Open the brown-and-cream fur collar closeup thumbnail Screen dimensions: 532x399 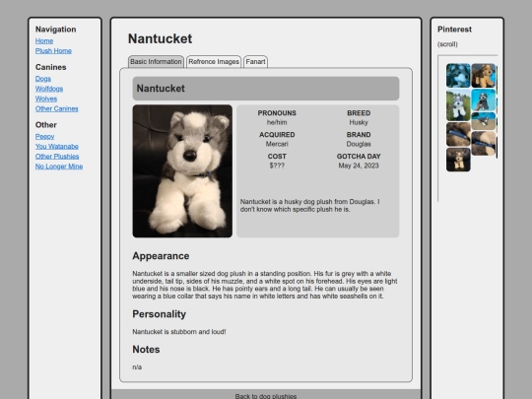click(484, 144)
